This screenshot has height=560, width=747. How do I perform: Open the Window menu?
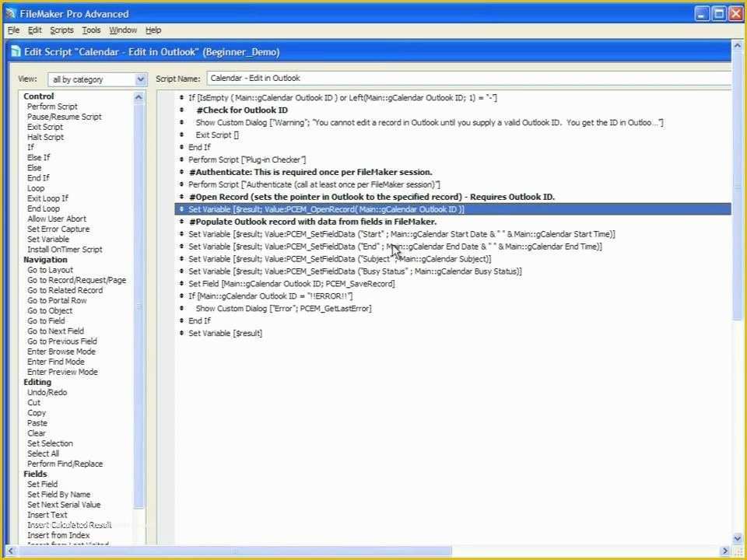(123, 30)
